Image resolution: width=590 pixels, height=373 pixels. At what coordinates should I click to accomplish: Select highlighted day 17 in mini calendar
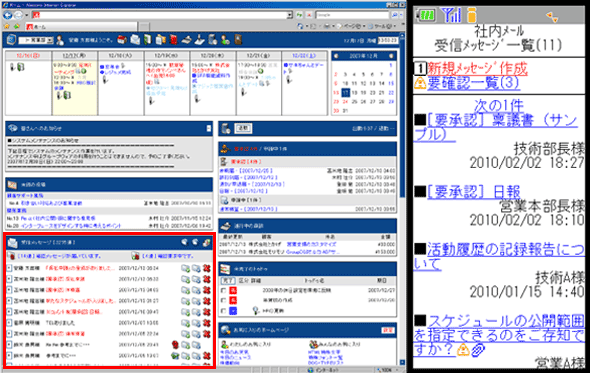click(x=345, y=93)
